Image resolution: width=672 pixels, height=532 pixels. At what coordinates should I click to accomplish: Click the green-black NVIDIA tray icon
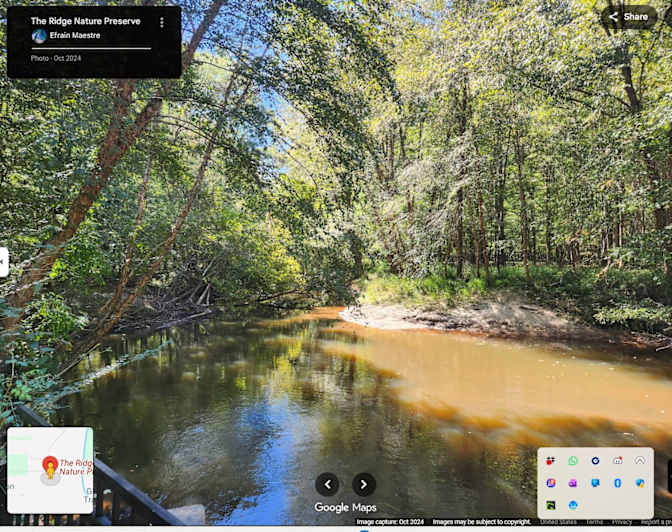[x=551, y=505]
